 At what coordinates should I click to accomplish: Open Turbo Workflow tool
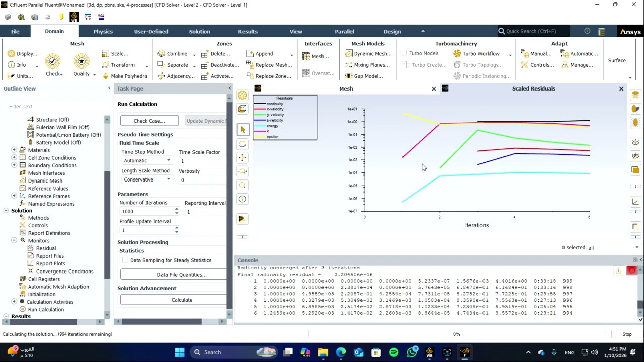point(476,54)
